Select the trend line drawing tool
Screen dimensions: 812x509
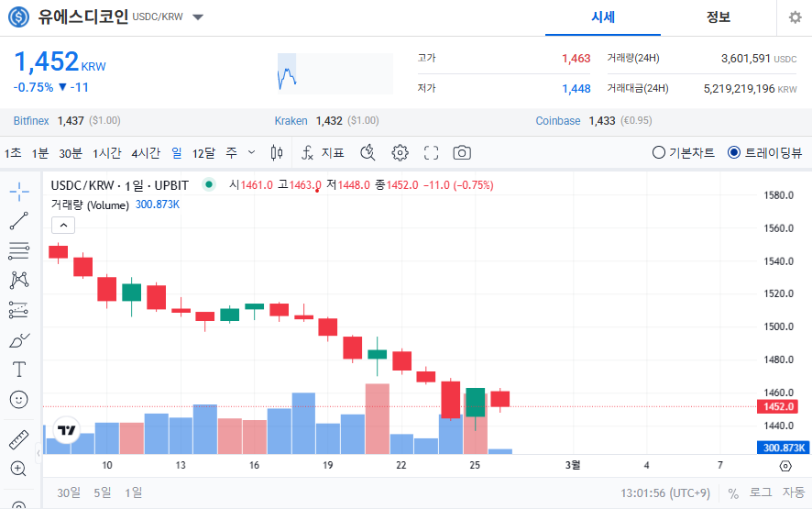pos(19,221)
